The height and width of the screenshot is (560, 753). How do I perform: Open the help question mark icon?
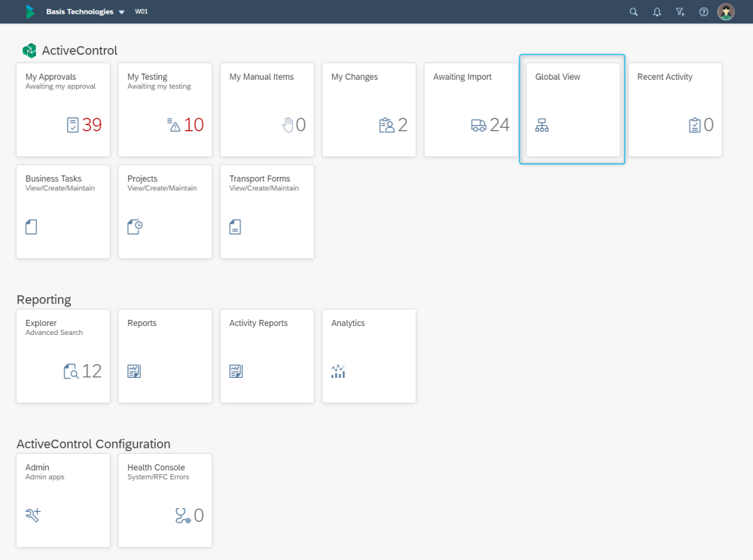click(703, 12)
